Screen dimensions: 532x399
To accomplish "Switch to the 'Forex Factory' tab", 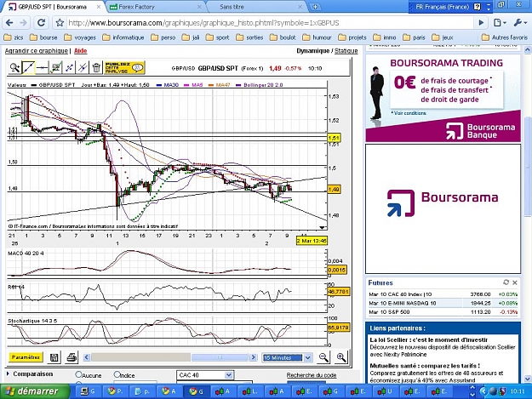I will pyautogui.click(x=154, y=7).
